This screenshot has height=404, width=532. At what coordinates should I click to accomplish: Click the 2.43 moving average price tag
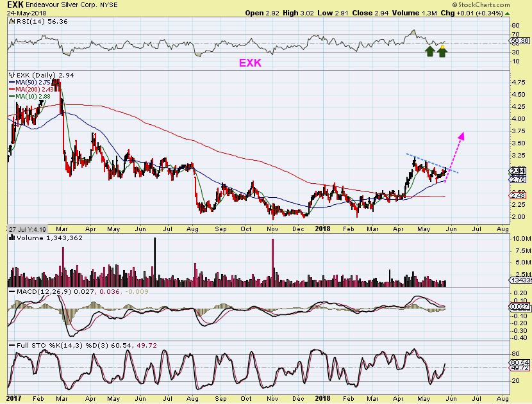point(517,195)
